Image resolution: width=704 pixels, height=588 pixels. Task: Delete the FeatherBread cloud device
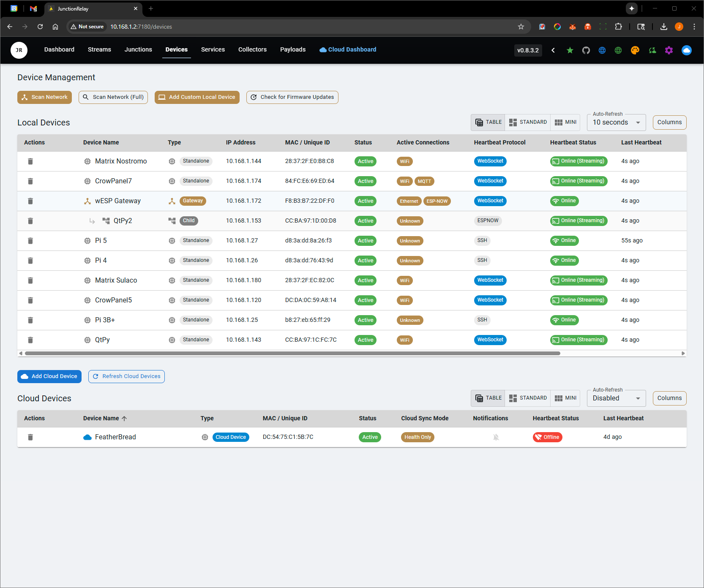tap(30, 437)
